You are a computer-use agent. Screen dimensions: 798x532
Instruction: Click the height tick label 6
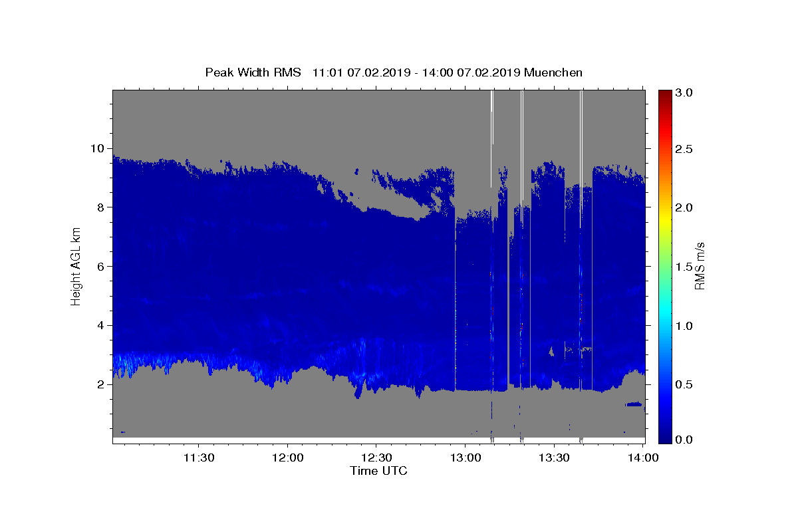[x=100, y=267]
